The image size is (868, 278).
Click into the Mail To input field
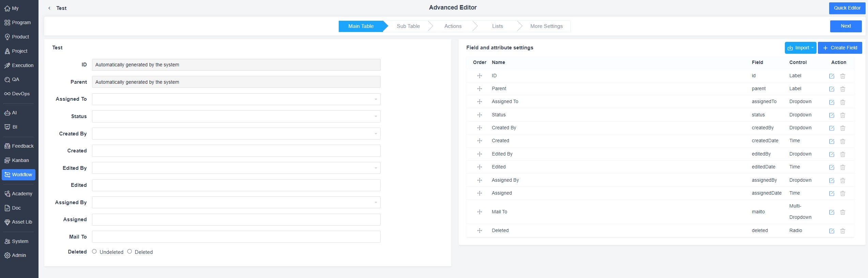(x=236, y=237)
